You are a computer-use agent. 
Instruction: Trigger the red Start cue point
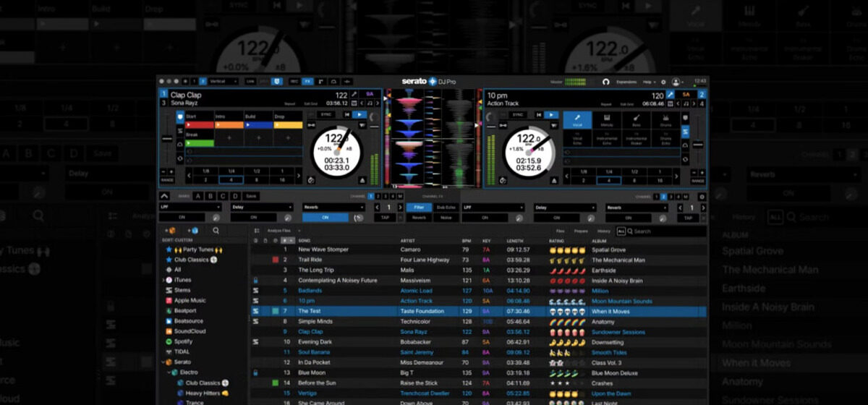click(x=200, y=124)
